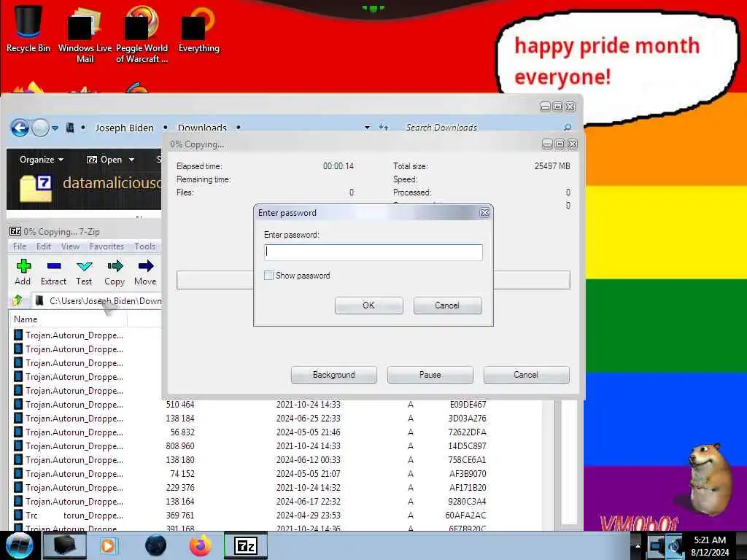This screenshot has height=560, width=747.
Task: Open the 7-Zip taskbar button
Action: point(246,545)
